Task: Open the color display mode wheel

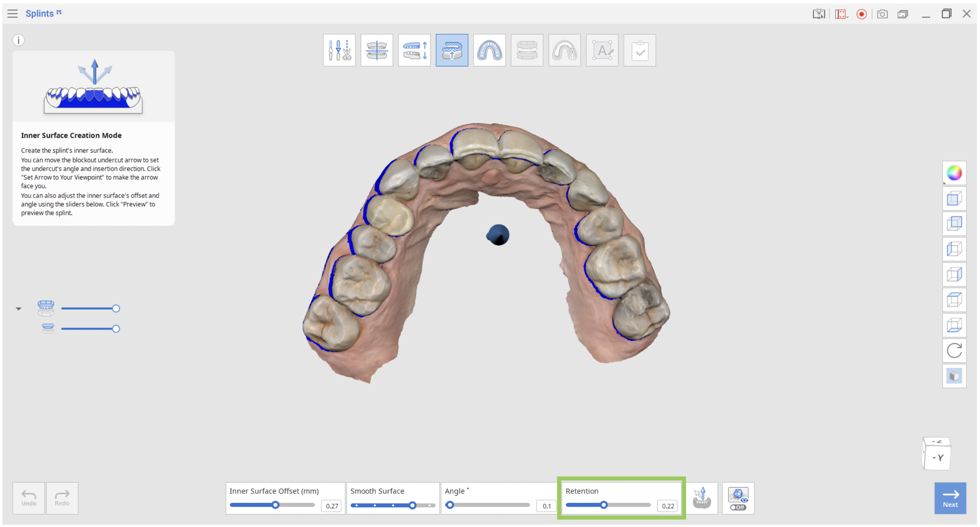Action: [954, 173]
